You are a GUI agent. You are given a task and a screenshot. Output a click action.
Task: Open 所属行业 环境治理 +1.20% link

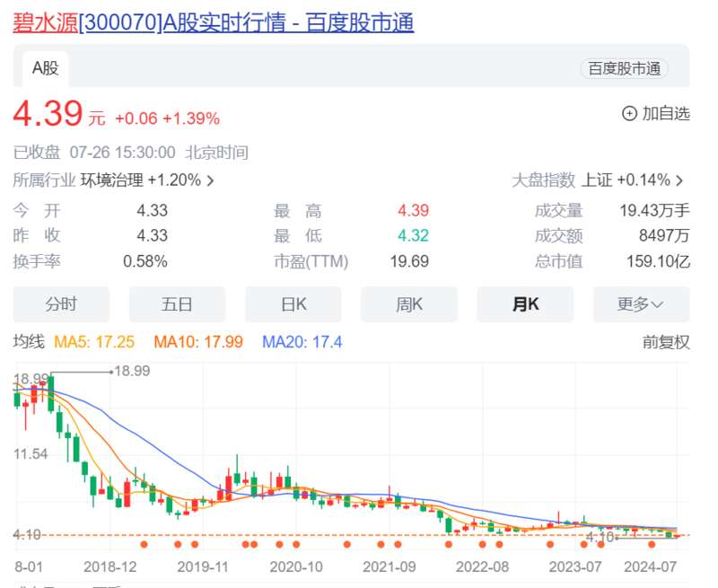click(114, 180)
